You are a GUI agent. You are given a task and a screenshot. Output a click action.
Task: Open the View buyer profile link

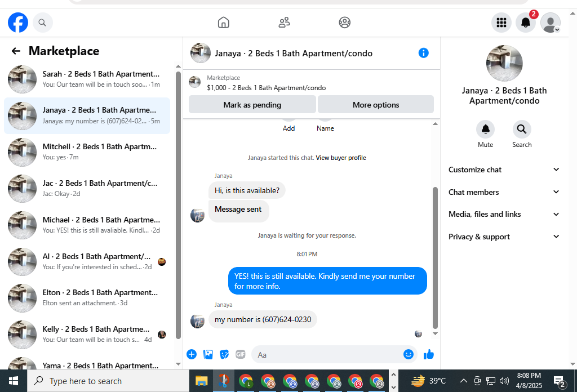pos(341,158)
